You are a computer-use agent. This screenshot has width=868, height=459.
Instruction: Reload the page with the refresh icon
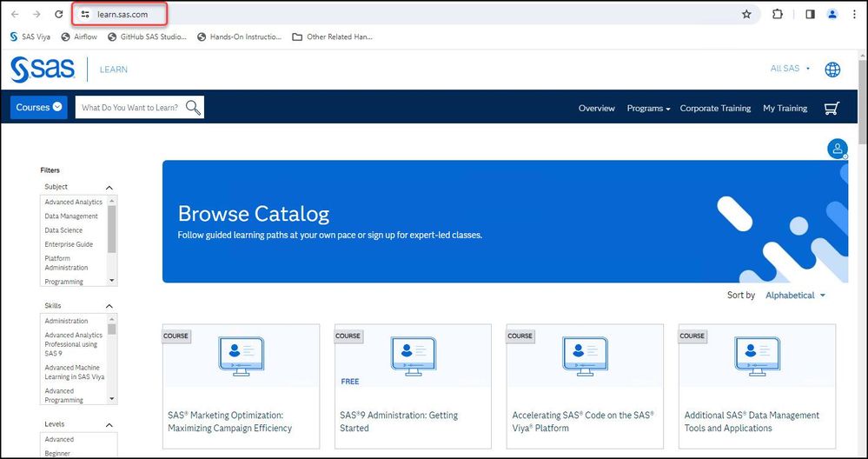coord(58,15)
